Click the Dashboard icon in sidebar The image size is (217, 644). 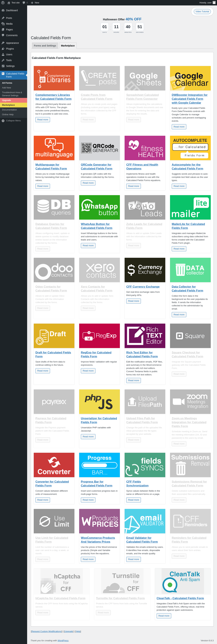[x=3, y=10]
